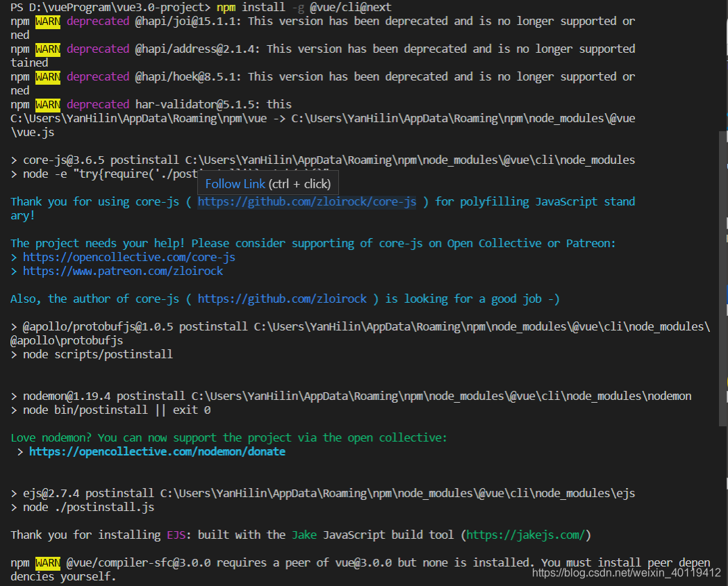Screen dimensions: 728x586
Task: Click the '@vue/compiler-sfc@3.0.0 requires a peer' warning
Action: point(361,570)
